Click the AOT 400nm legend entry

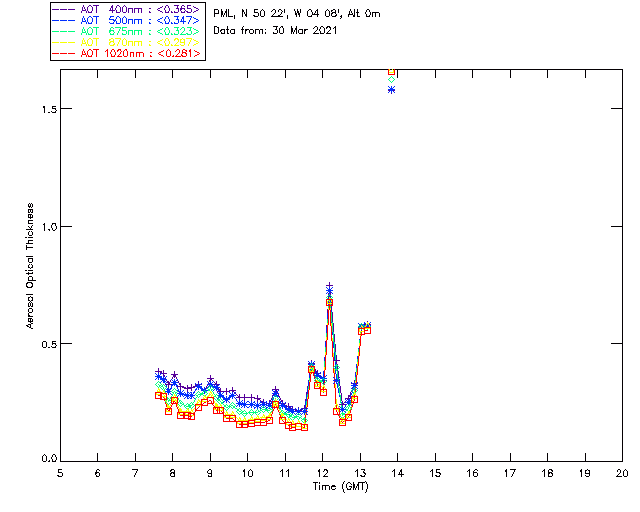[x=127, y=9]
